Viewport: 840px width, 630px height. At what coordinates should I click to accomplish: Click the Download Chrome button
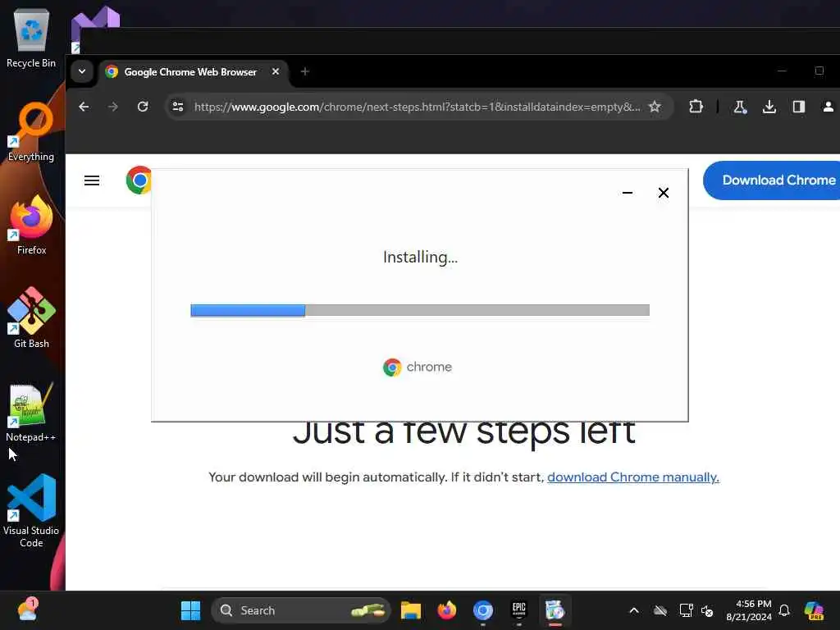tap(772, 180)
